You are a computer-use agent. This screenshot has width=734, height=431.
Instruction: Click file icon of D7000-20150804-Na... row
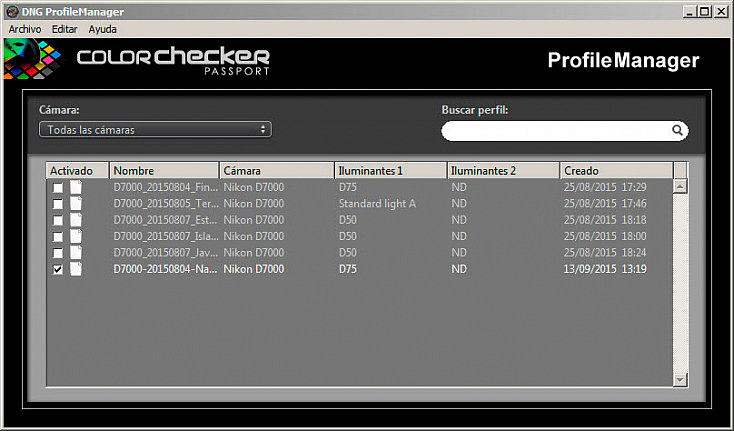(76, 269)
